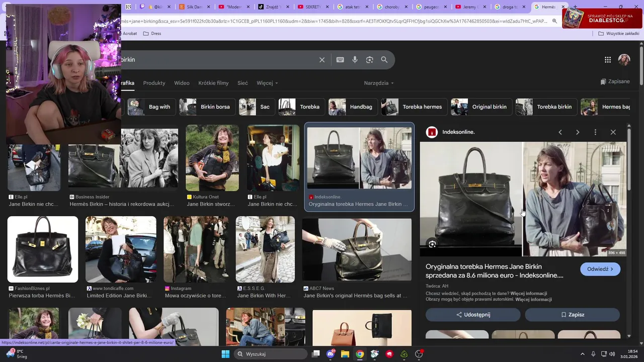Open 'Wszystkie zakładki' bookmarks folder
This screenshot has width=644, height=362.
[618, 33]
